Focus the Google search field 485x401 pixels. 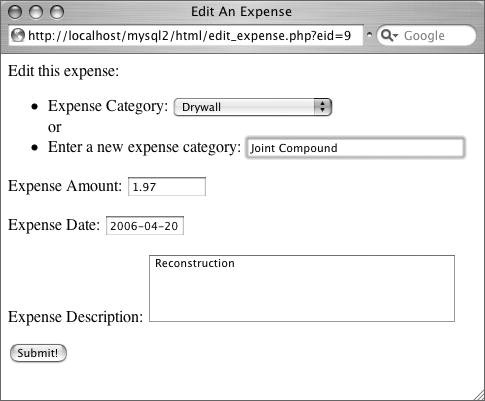[x=426, y=35]
